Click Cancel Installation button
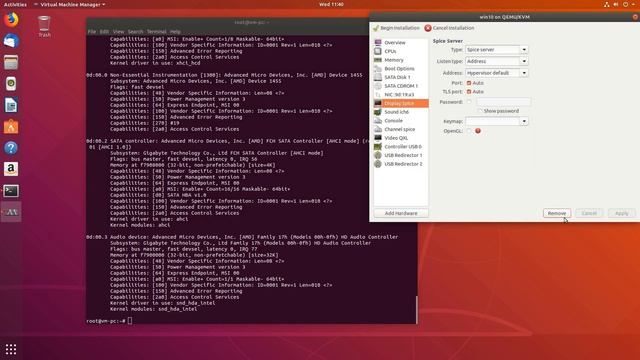Image resolution: width=640 pixels, height=360 pixels. pos(449,28)
